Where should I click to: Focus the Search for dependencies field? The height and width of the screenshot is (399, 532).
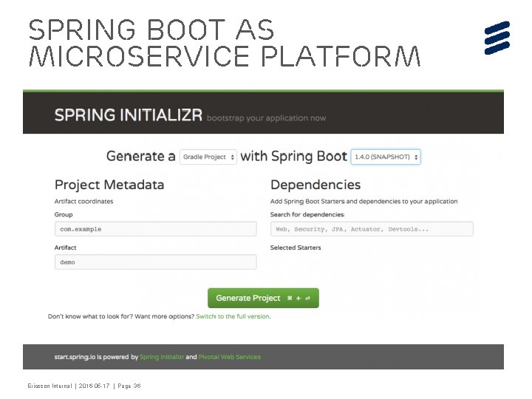372,229
